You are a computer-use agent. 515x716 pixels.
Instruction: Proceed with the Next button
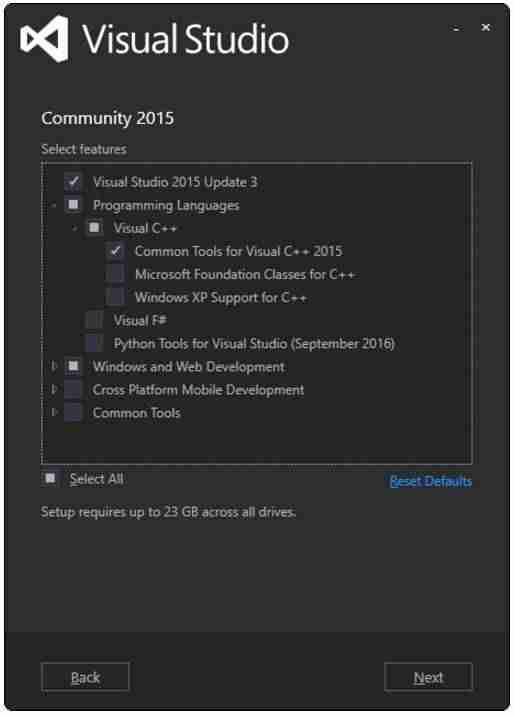[428, 677]
